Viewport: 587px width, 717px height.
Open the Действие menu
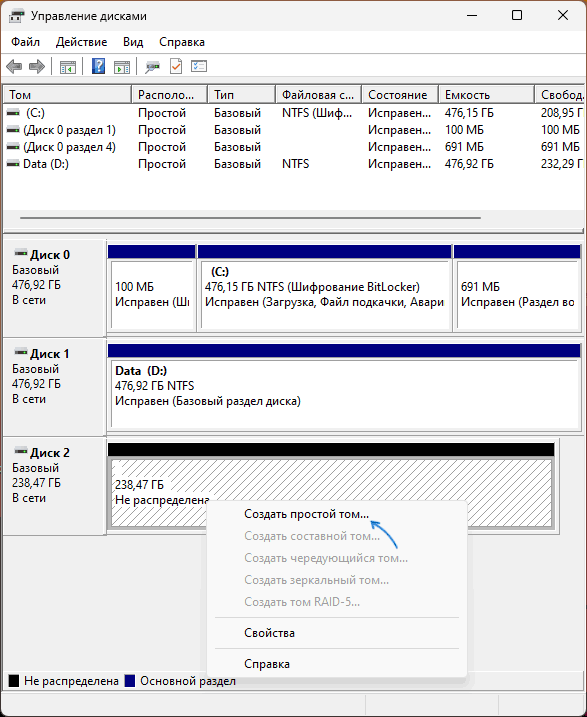(x=81, y=42)
